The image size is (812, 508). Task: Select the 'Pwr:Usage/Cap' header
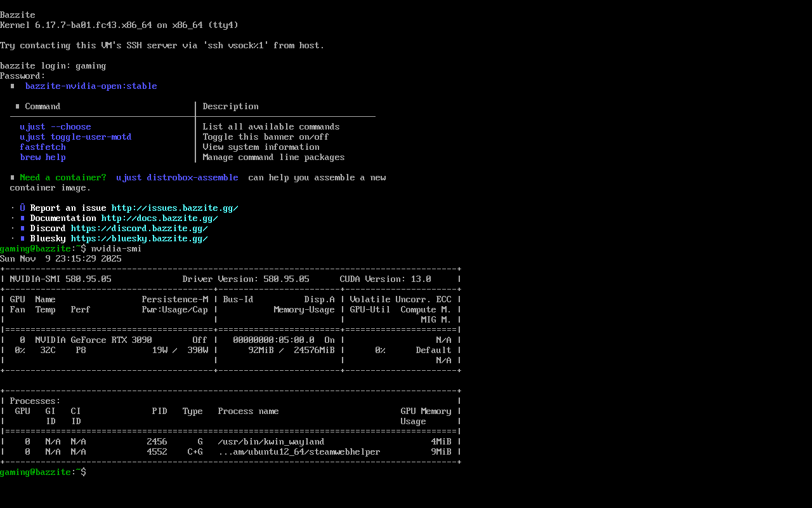(175, 309)
